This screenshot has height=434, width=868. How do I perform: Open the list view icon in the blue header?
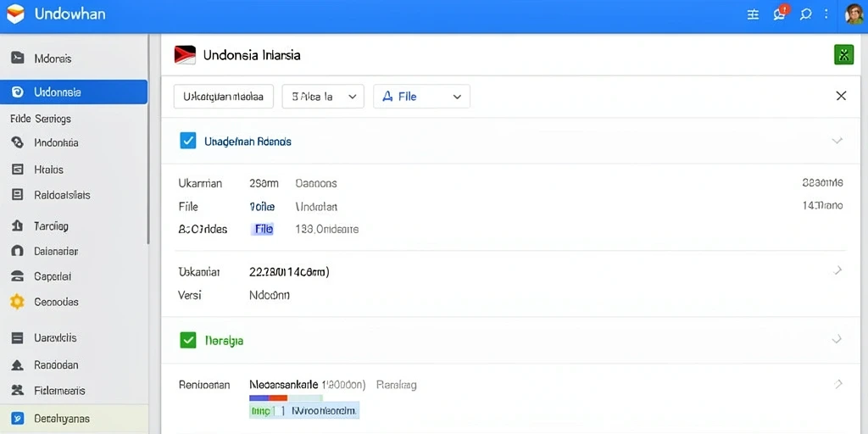coord(753,15)
